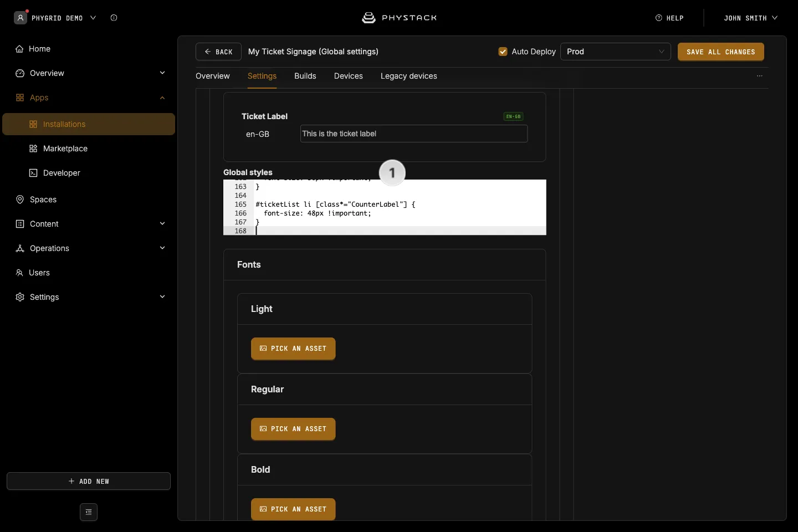Image resolution: width=798 pixels, height=532 pixels.
Task: Click the Marketplace icon in sidebar
Action: click(33, 149)
